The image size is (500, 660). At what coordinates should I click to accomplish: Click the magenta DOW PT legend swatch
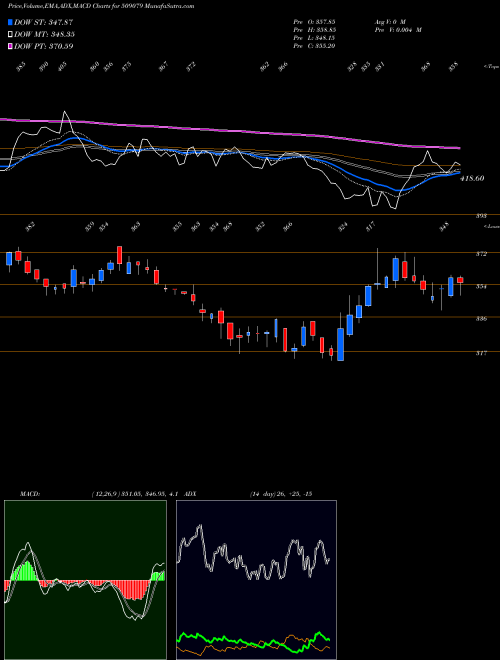(x=10, y=46)
